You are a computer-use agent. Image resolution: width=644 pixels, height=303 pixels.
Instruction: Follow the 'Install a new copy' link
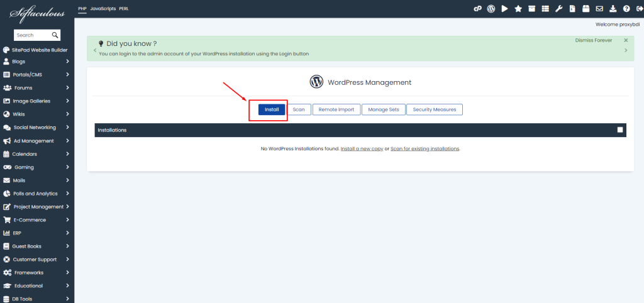click(362, 148)
